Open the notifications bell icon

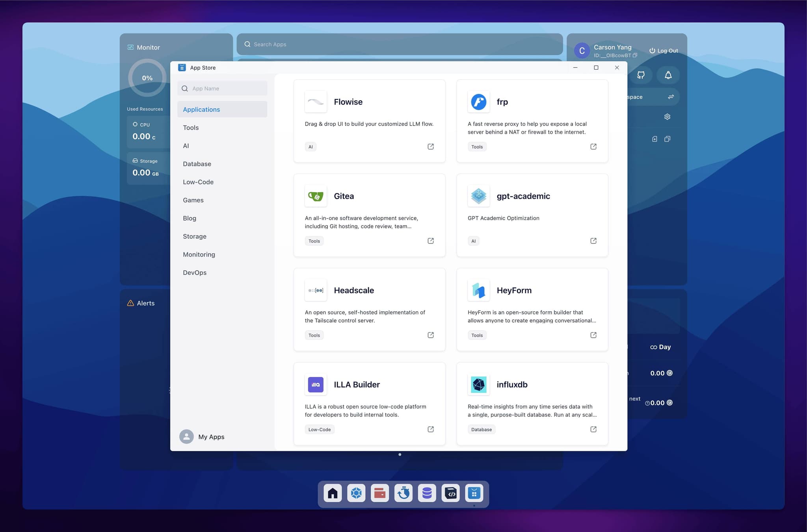click(x=668, y=75)
